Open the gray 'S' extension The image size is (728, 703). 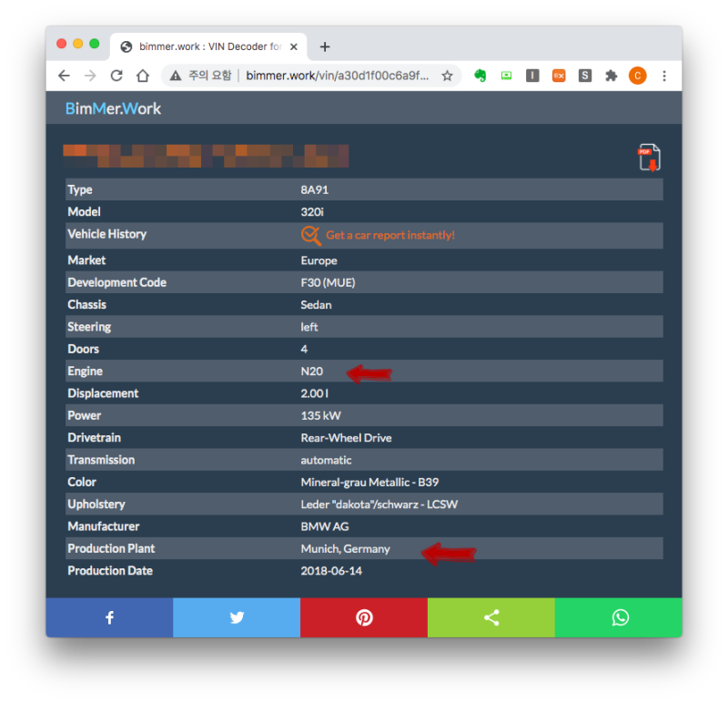pos(585,76)
